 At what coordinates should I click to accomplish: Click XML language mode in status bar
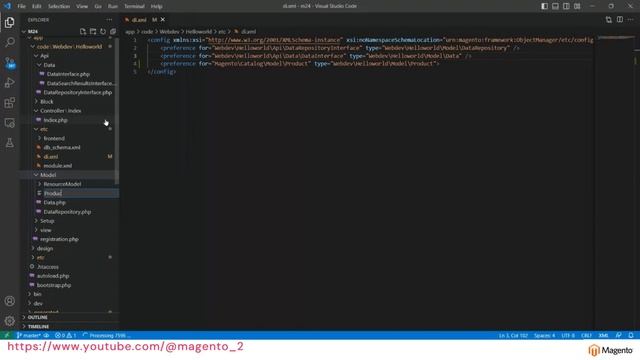pos(603,335)
